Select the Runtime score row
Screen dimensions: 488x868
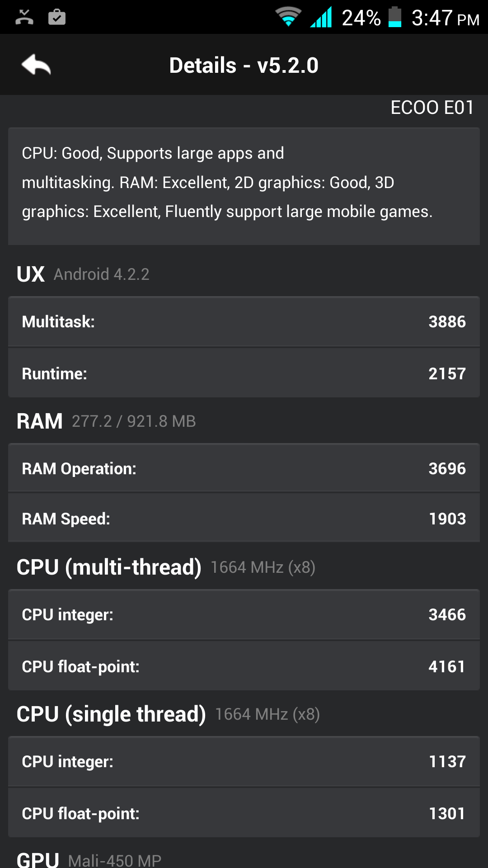tap(244, 373)
